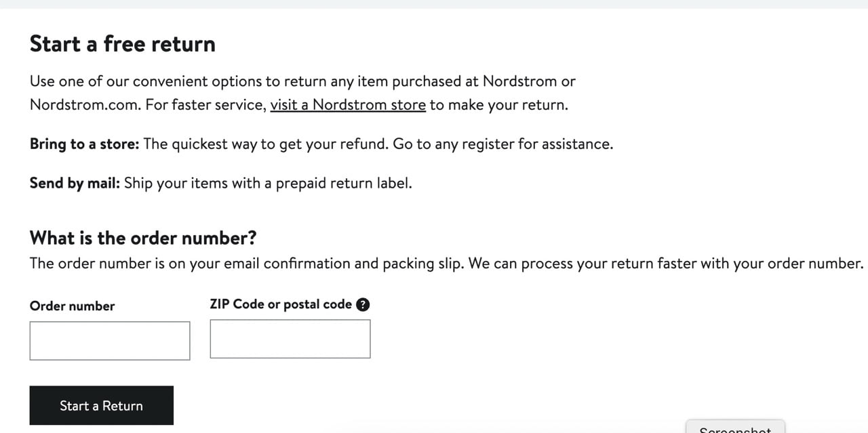Click the Start a free return heading

point(122,43)
